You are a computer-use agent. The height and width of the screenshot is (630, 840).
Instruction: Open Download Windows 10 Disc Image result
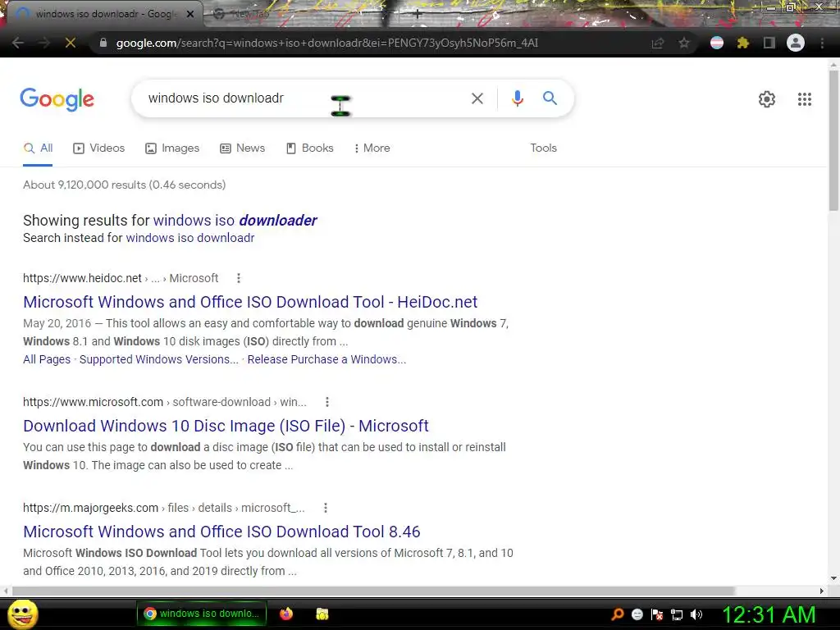tap(226, 426)
